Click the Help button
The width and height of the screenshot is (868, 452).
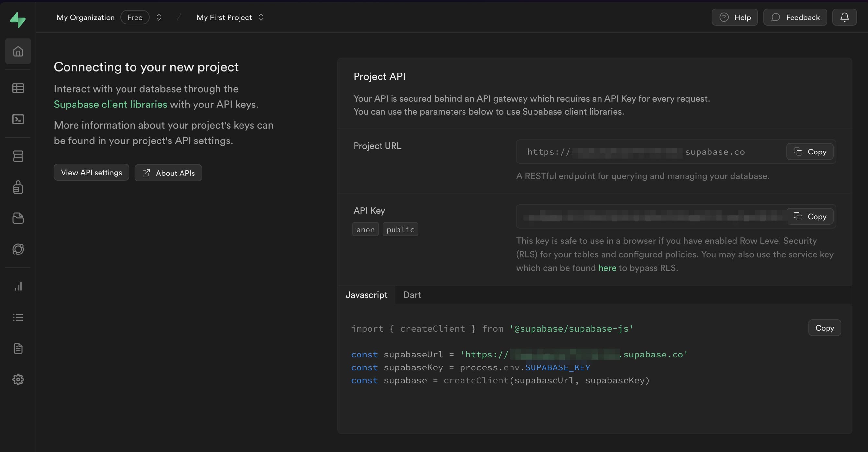(x=734, y=17)
